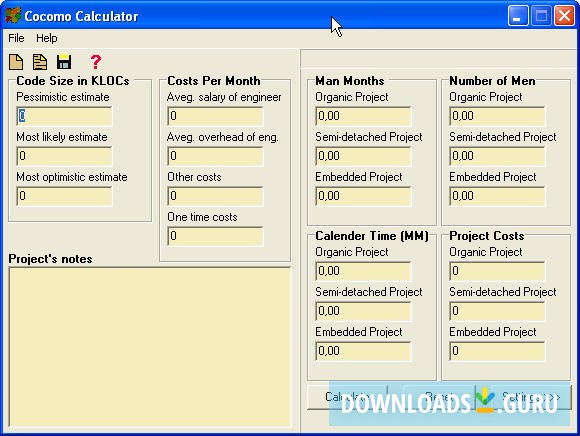
Task: Click the 'Man Months' group heading
Action: click(350, 81)
